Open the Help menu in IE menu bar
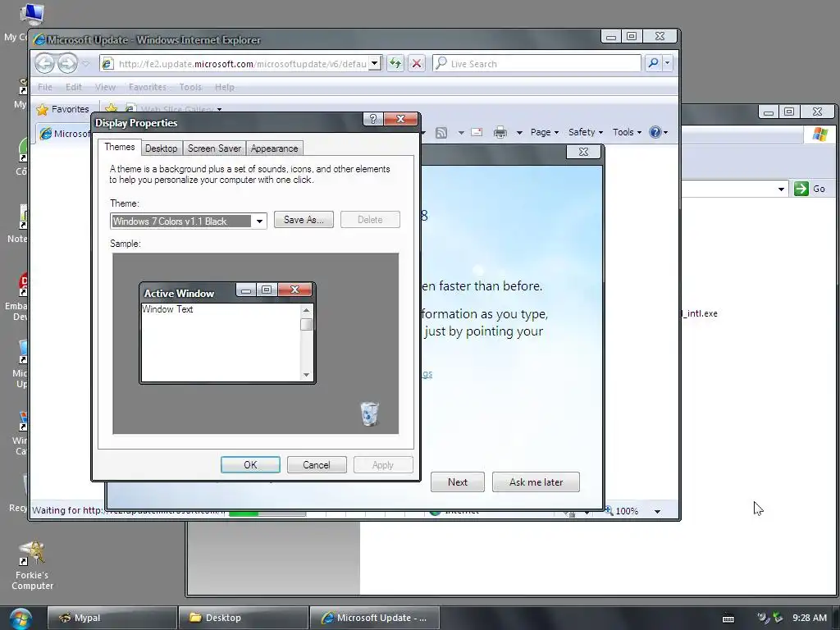Image resolution: width=840 pixels, height=630 pixels. pyautogui.click(x=225, y=87)
